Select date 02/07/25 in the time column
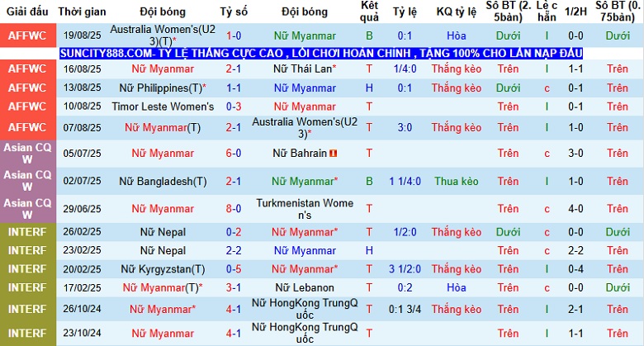The height and width of the screenshot is (346, 644). click(82, 181)
